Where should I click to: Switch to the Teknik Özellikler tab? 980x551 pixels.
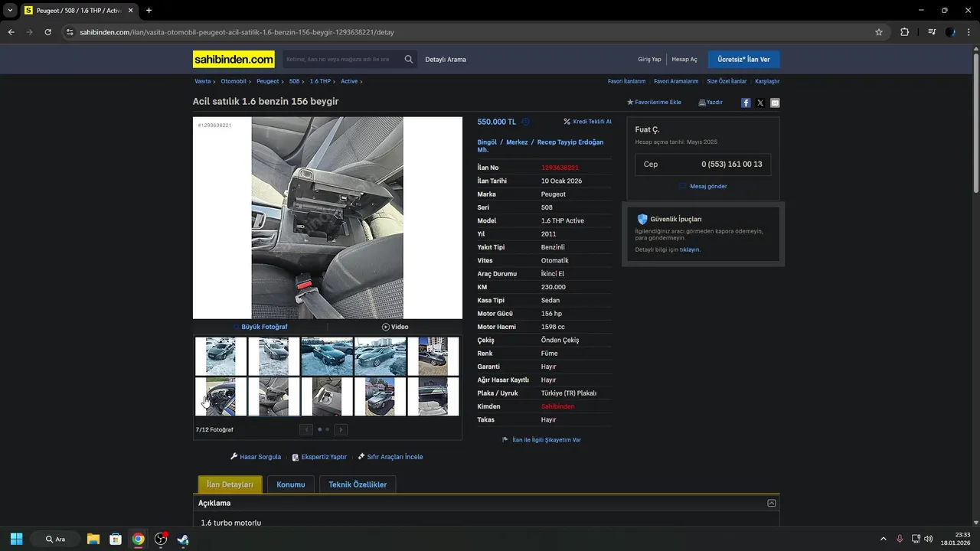click(358, 484)
